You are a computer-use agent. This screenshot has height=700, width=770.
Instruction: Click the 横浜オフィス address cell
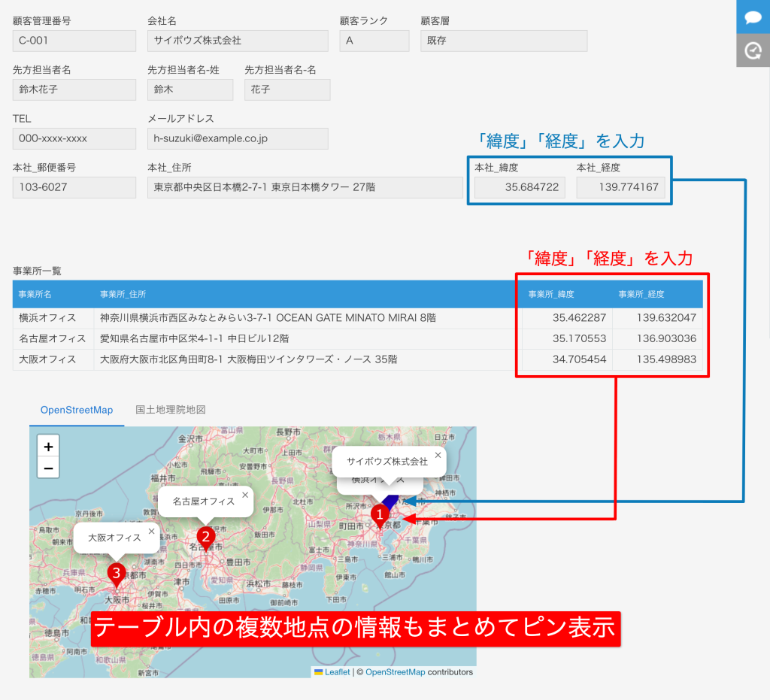pos(308,318)
